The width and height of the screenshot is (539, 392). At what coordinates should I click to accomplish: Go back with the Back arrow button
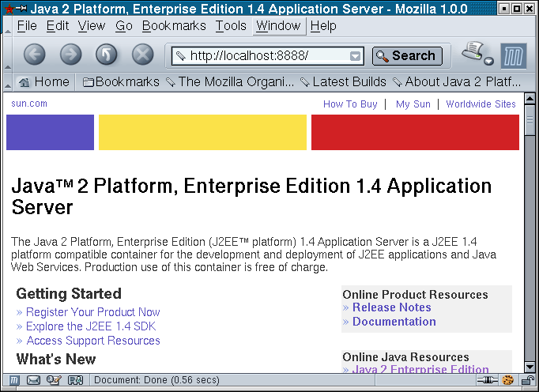34,55
